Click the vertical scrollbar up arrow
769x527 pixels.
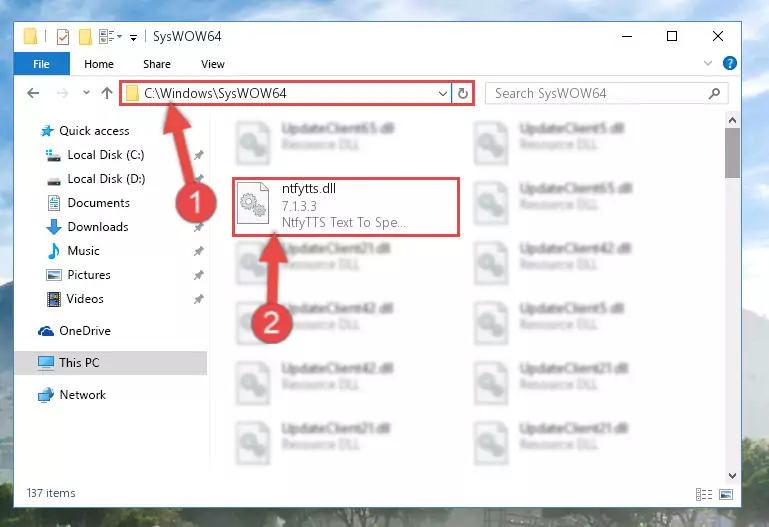tap(732, 121)
